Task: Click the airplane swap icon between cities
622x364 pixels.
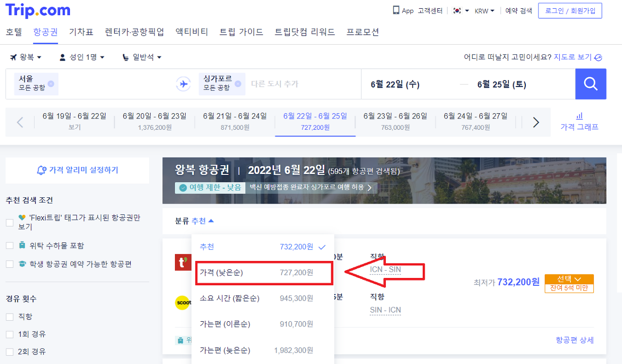Action: tap(183, 83)
